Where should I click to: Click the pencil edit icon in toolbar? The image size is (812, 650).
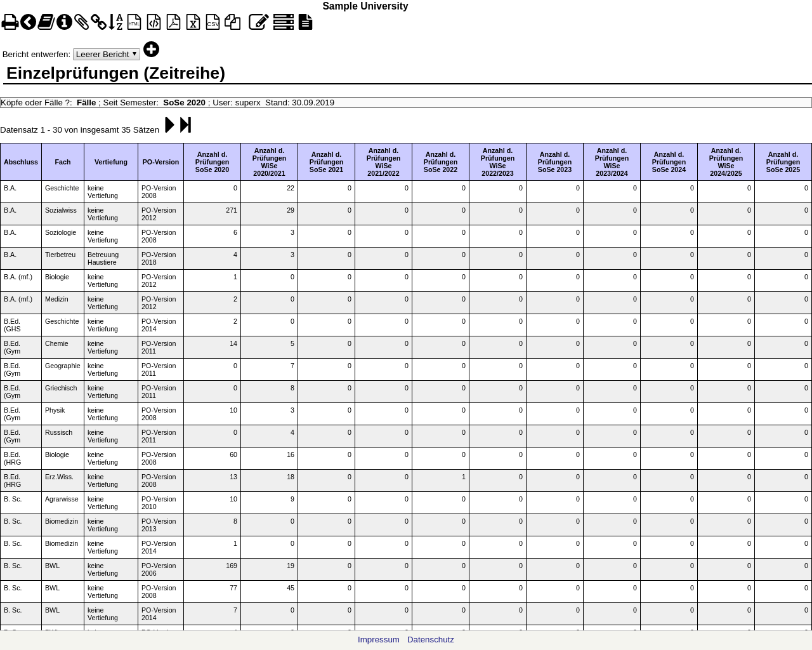(x=258, y=23)
